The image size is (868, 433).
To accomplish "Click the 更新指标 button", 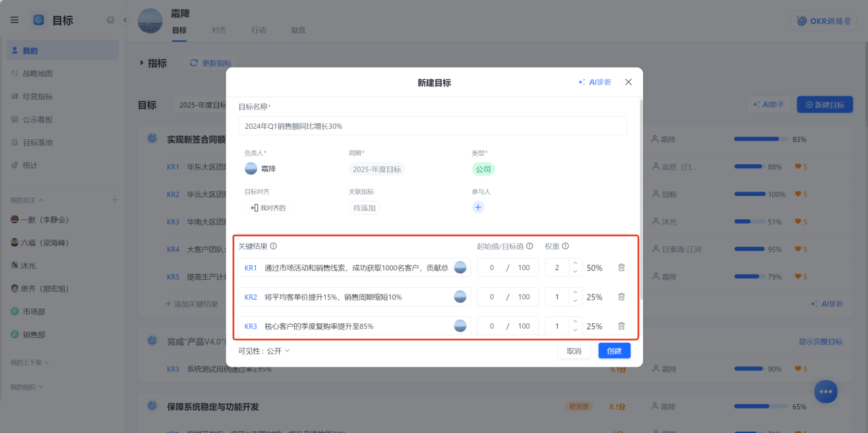I will [x=210, y=63].
